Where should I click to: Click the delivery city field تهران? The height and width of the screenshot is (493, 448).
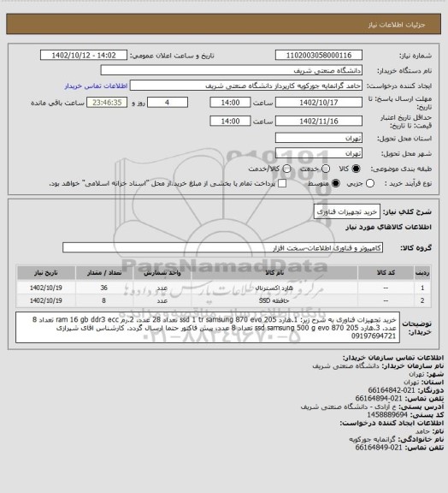[x=319, y=153]
